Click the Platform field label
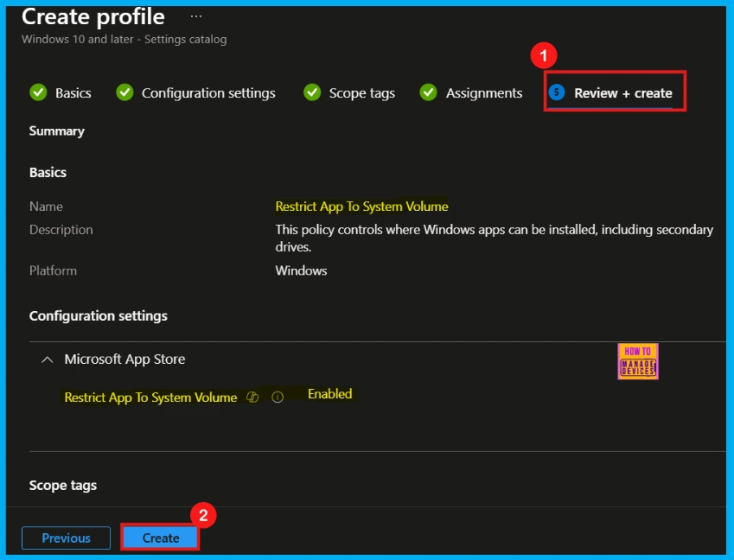This screenshot has height=560, width=734. [x=53, y=270]
